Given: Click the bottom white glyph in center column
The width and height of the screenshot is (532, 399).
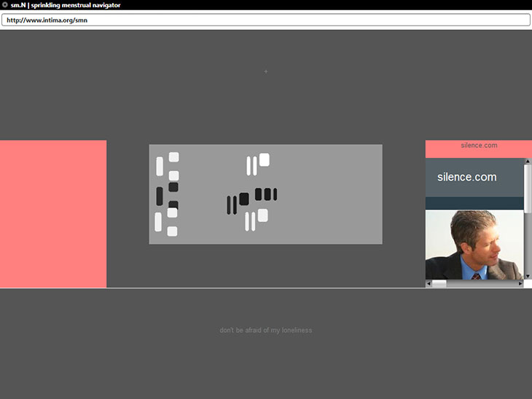Looking at the screenshot, I should [257, 220].
